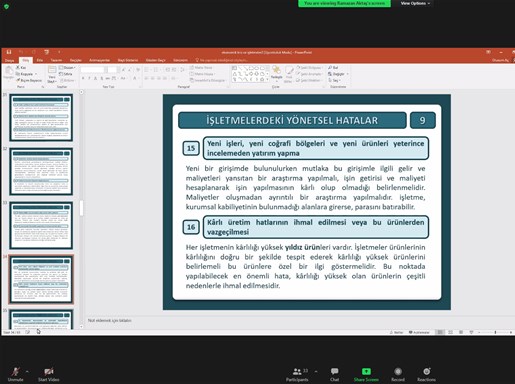Click the 'Tell me what you want' search box
The image size is (515, 384).
tap(222, 60)
